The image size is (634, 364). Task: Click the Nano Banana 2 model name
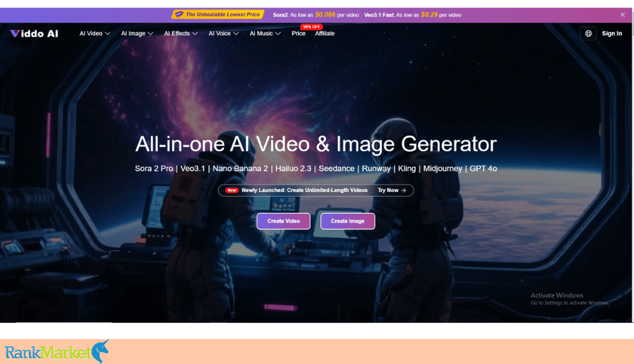[x=240, y=169]
